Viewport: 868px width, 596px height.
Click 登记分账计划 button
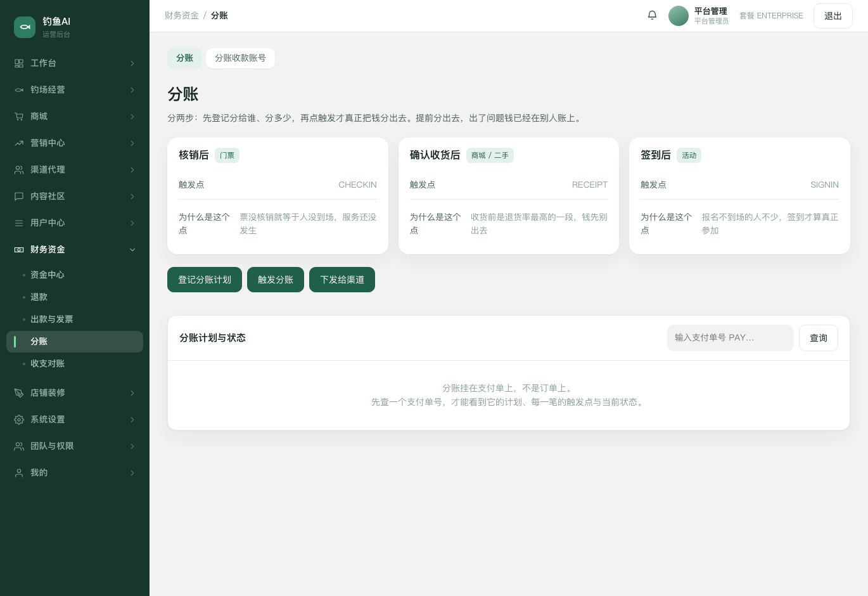205,280
